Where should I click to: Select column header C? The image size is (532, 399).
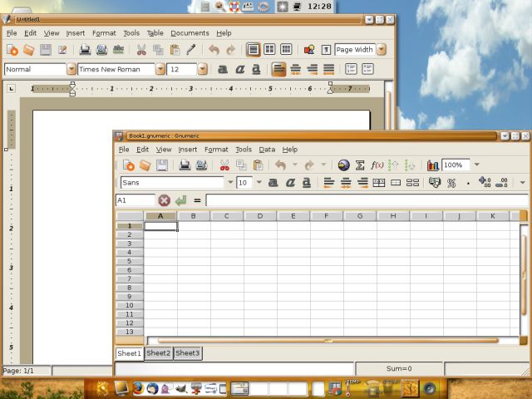227,216
